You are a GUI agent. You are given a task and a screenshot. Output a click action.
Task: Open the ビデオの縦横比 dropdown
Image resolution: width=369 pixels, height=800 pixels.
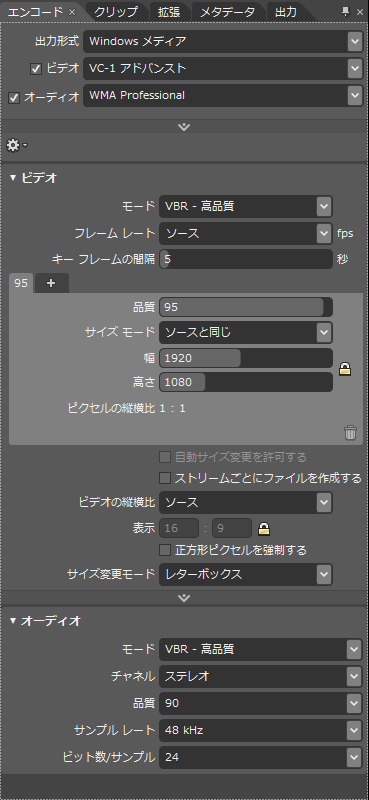pyautogui.click(x=246, y=503)
